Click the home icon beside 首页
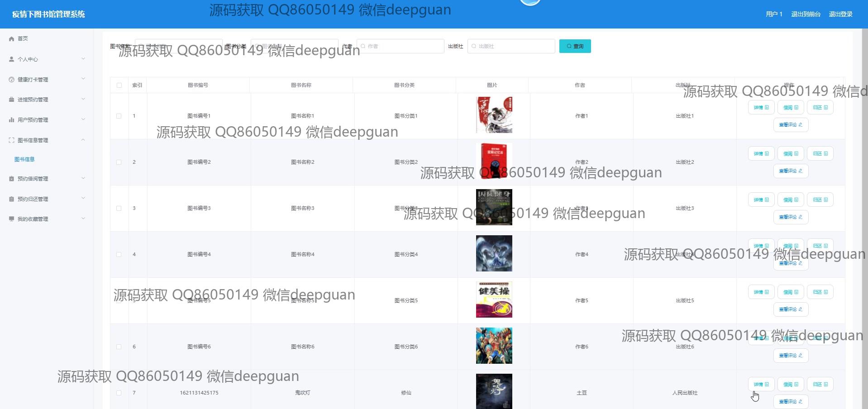 pos(11,39)
